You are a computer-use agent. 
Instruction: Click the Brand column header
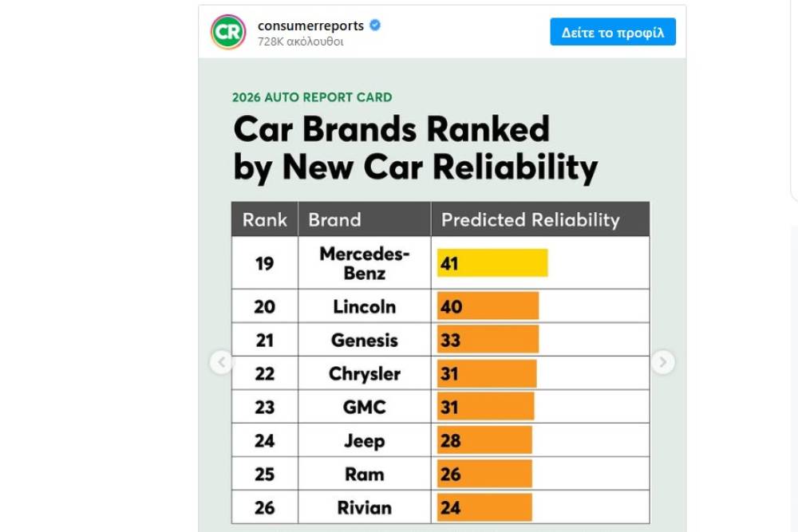334,219
